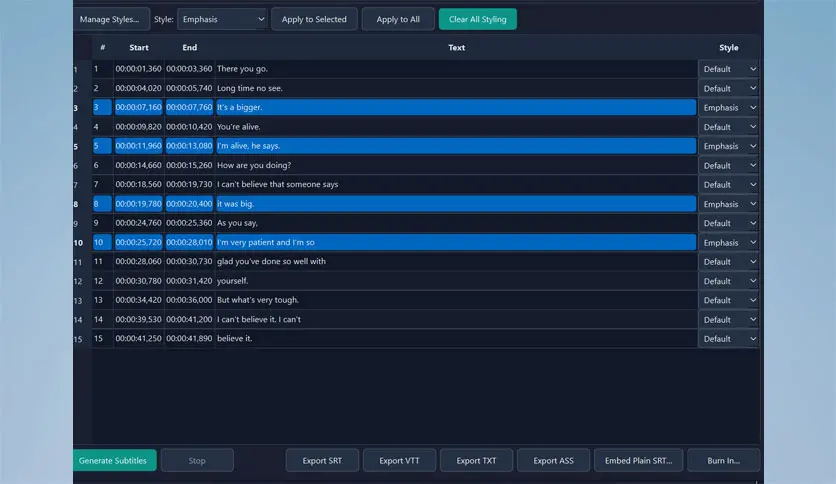
Task: Open the style dropdown for row 15 'believe it.'
Action: pyautogui.click(x=729, y=339)
